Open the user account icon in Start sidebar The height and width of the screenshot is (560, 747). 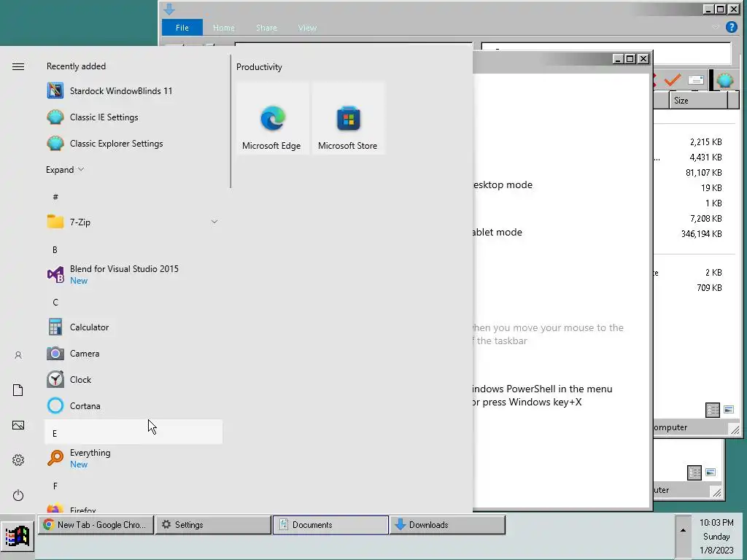point(18,355)
